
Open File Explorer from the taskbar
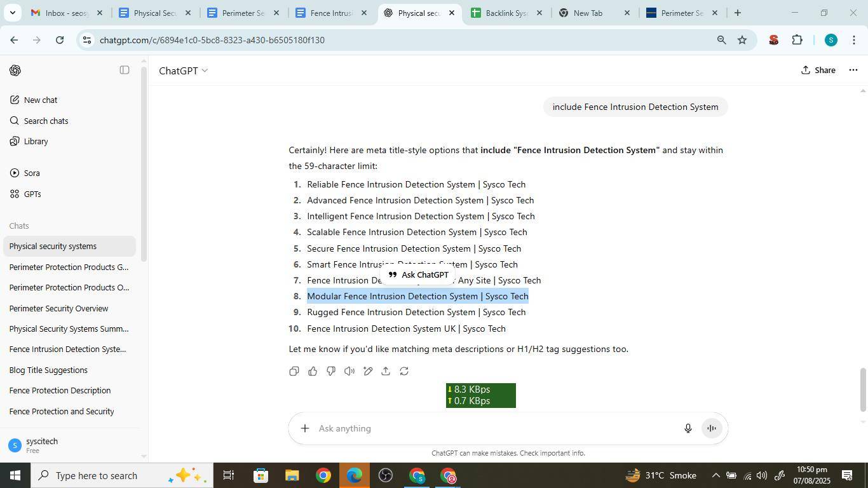point(292,475)
